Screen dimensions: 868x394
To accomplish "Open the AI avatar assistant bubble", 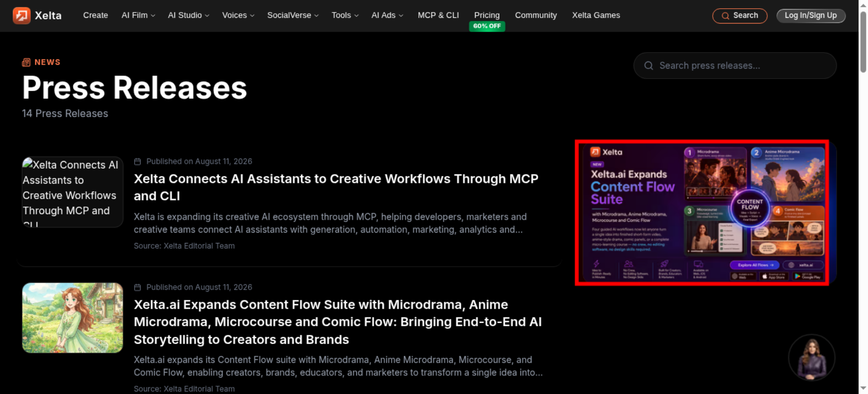I will (812, 358).
